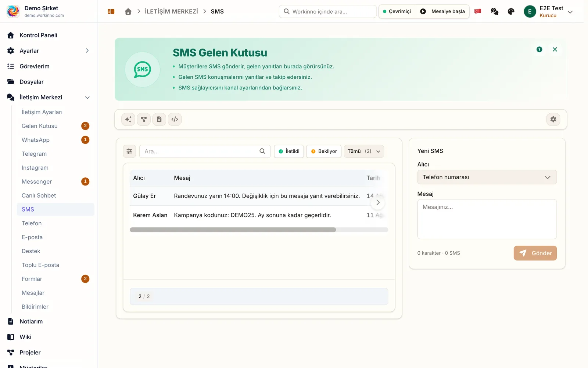This screenshot has height=368, width=588.
Task: Click the Notlarım note icon
Action: tap(11, 321)
